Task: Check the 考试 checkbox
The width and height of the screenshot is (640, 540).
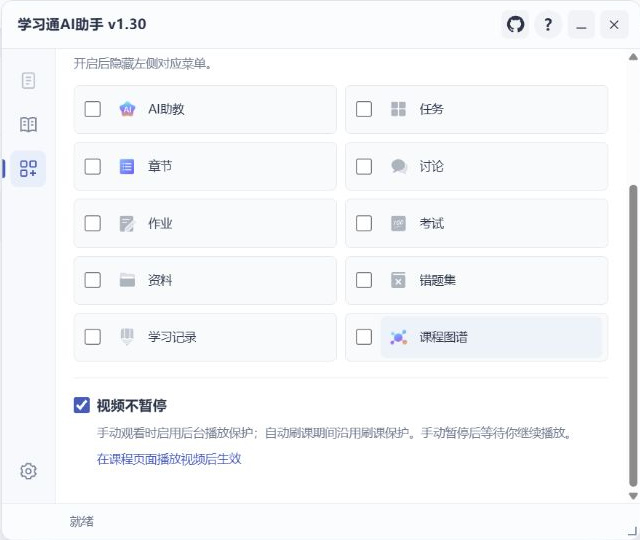Action: pyautogui.click(x=364, y=223)
